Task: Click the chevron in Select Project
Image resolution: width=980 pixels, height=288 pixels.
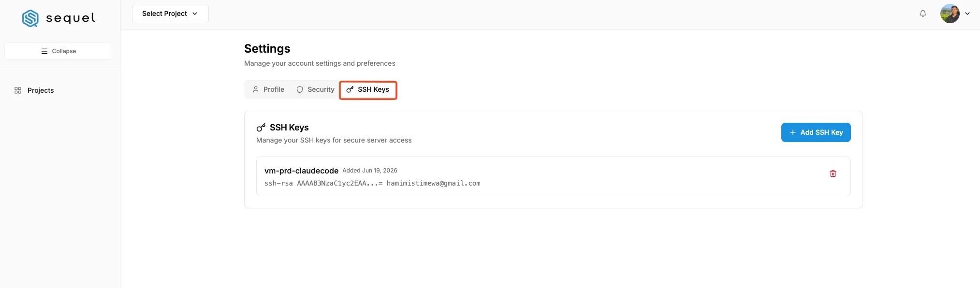Action: pyautogui.click(x=195, y=14)
